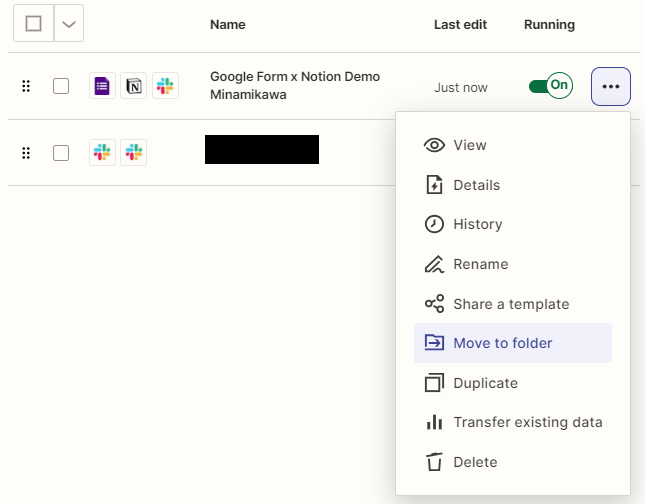Click the Name column header
The image size is (645, 504).
tap(227, 25)
